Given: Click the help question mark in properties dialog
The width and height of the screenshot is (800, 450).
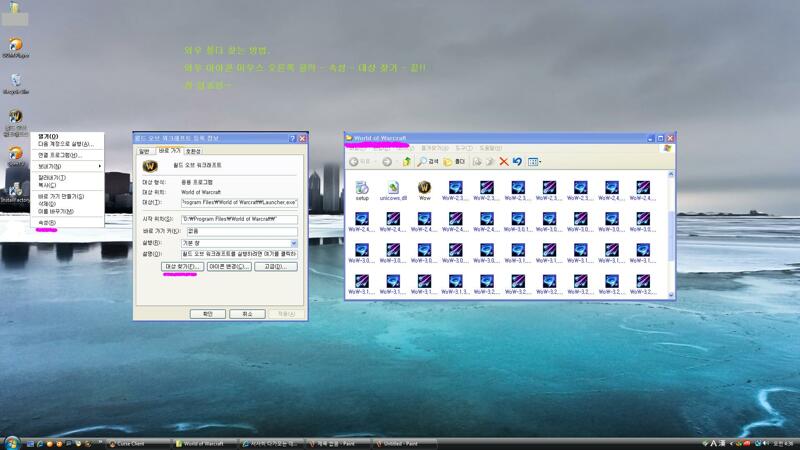Looking at the screenshot, I should coord(292,138).
